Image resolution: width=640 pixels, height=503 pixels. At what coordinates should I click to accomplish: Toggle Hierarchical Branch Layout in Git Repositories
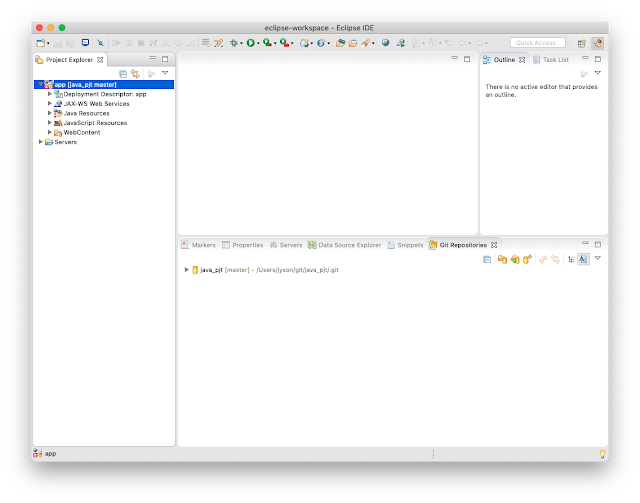pyautogui.click(x=571, y=259)
